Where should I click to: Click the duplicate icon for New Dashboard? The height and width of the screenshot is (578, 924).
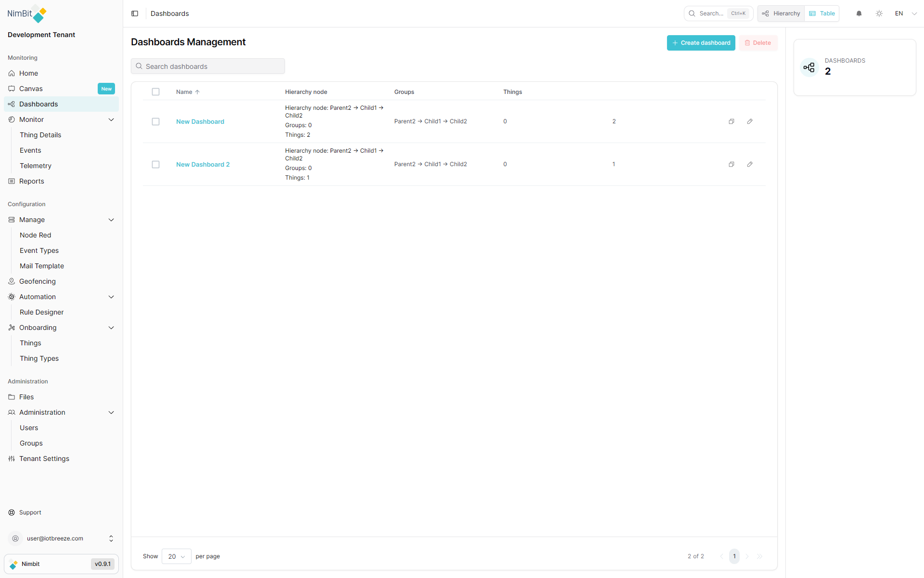[731, 121]
